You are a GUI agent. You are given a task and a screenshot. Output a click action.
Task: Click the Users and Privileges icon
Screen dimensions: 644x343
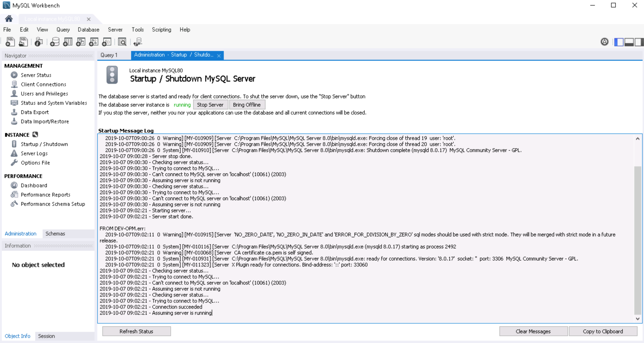14,93
